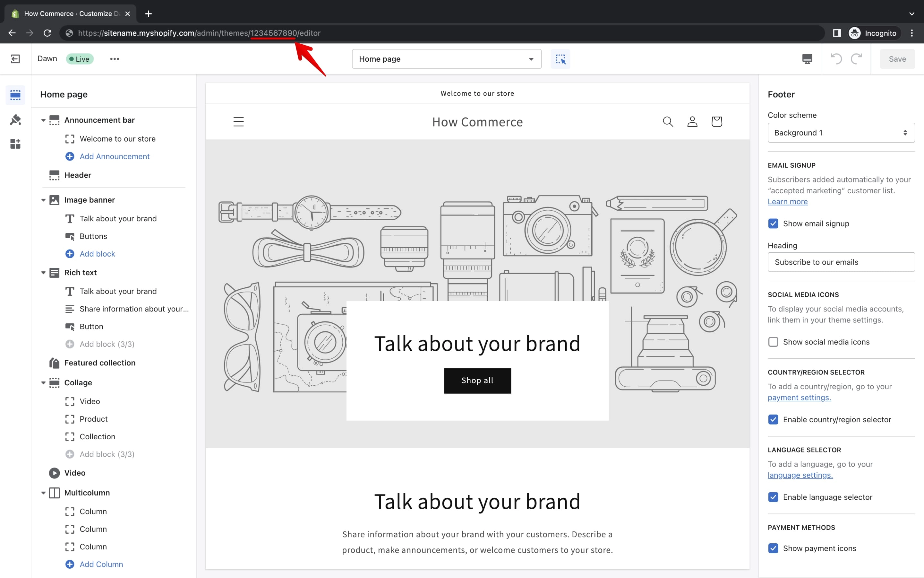924x578 pixels.
Task: Click the cart icon in store preview
Action: [717, 122]
